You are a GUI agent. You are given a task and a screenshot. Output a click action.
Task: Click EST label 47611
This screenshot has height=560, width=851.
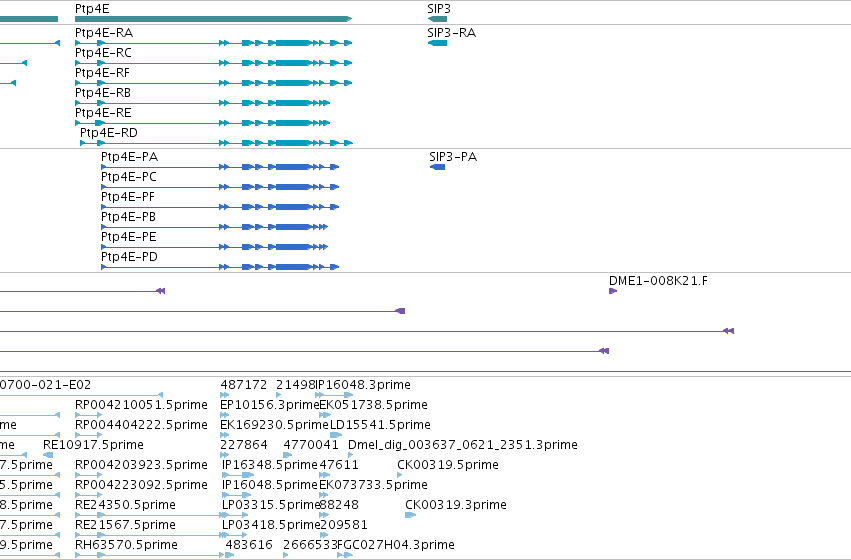(339, 465)
